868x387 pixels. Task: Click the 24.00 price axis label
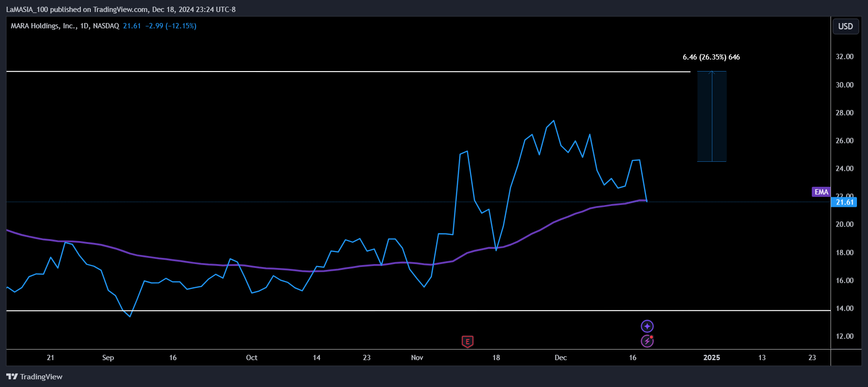coord(844,169)
